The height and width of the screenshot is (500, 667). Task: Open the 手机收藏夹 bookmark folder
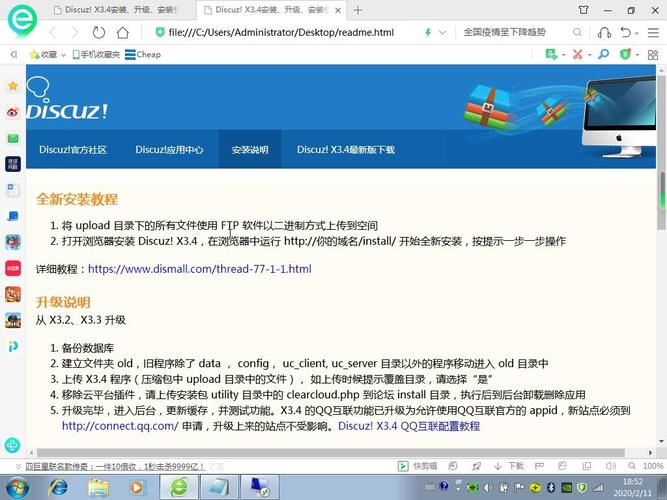pyautogui.click(x=96, y=54)
